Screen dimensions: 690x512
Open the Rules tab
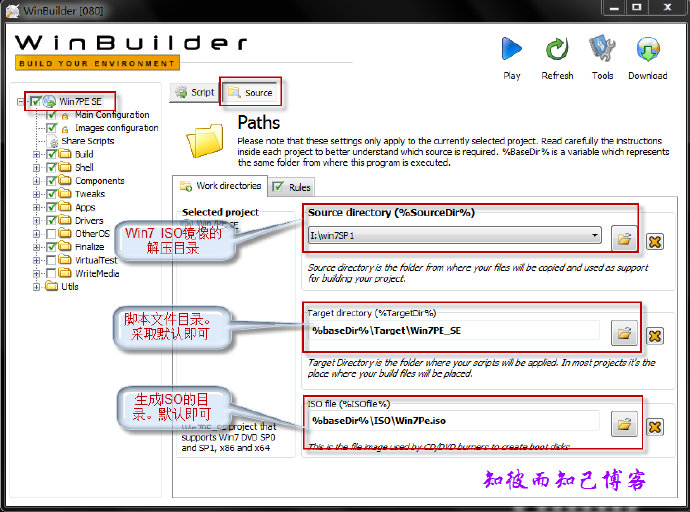[292, 187]
